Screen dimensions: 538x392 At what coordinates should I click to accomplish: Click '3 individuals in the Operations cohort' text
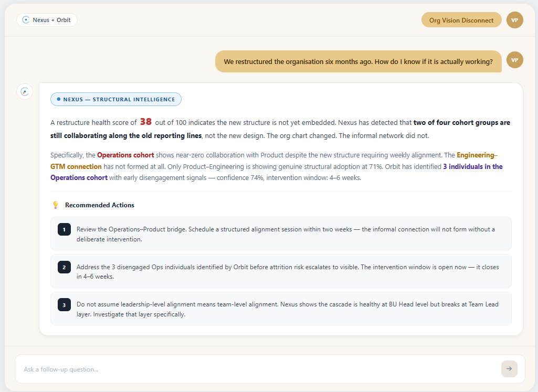point(473,166)
